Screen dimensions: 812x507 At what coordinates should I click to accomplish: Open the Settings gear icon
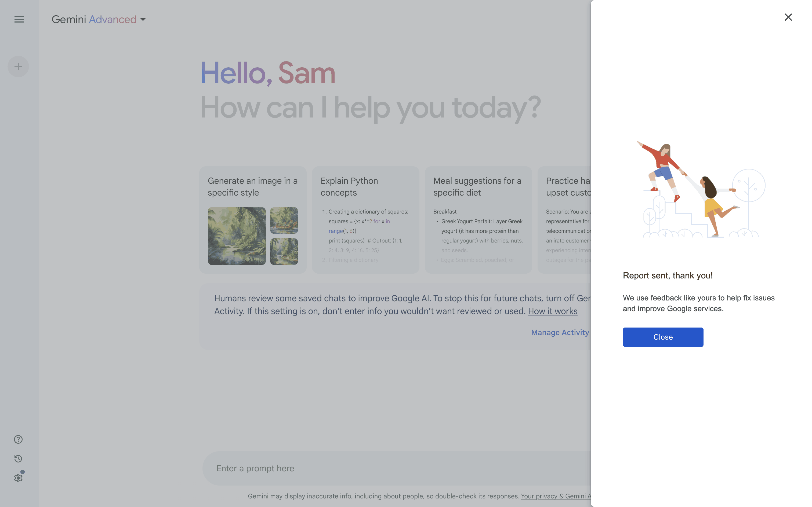coord(18,478)
